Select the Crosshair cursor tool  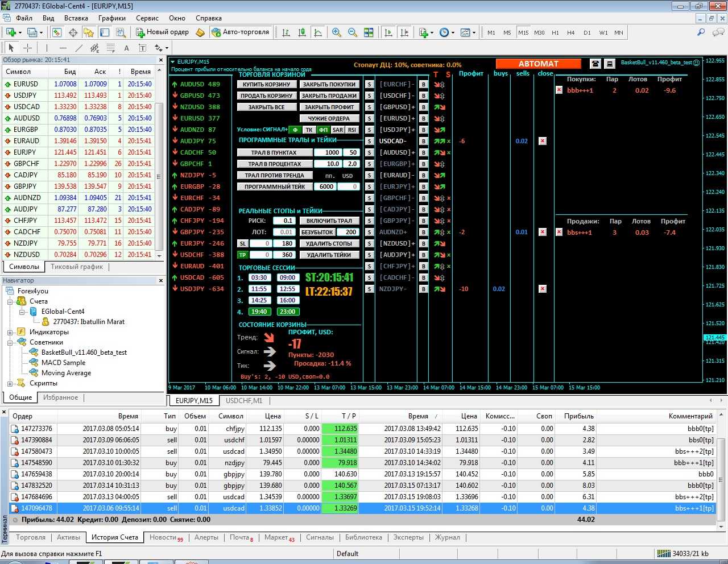click(27, 48)
